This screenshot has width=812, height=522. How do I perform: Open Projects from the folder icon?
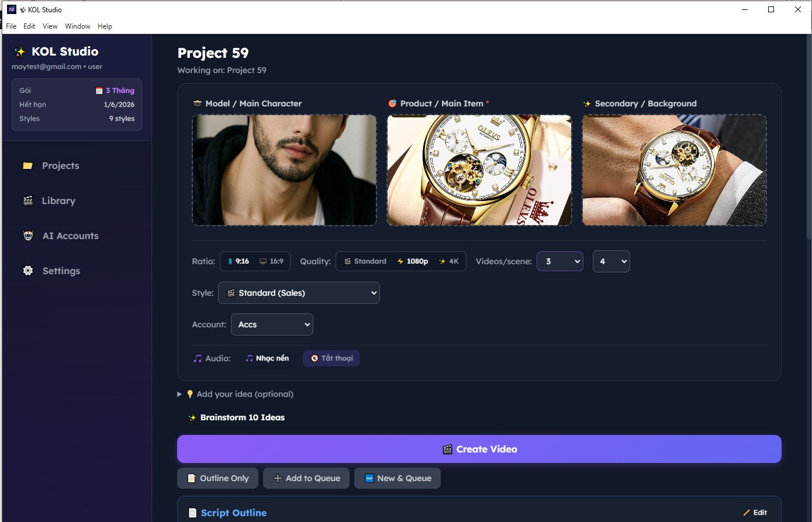(x=27, y=166)
